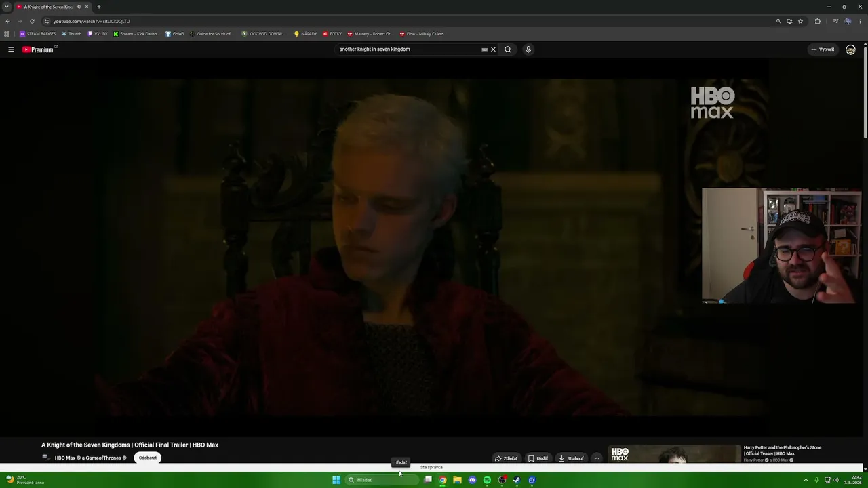The height and width of the screenshot is (488, 868).
Task: Open the page zoom magnifier icon
Action: point(778,21)
